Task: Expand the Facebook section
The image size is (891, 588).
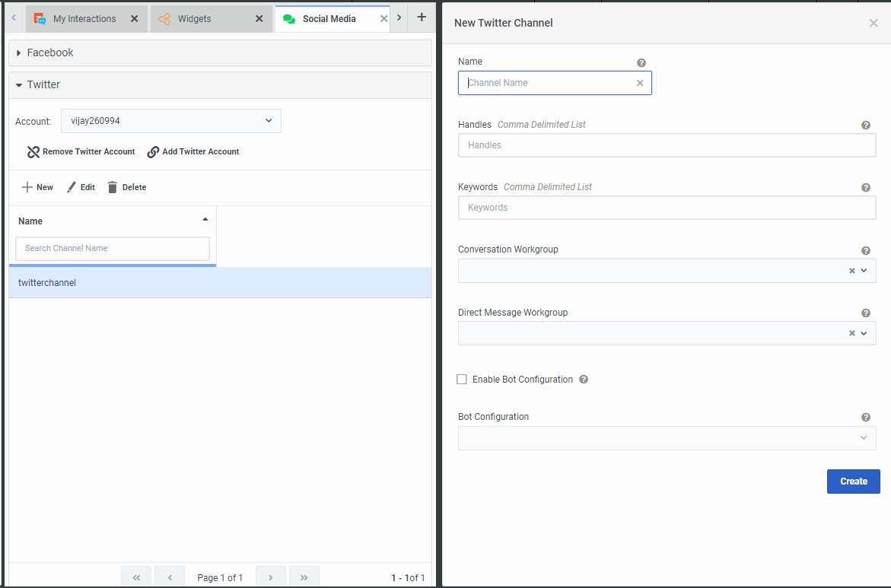Action: click(x=19, y=53)
